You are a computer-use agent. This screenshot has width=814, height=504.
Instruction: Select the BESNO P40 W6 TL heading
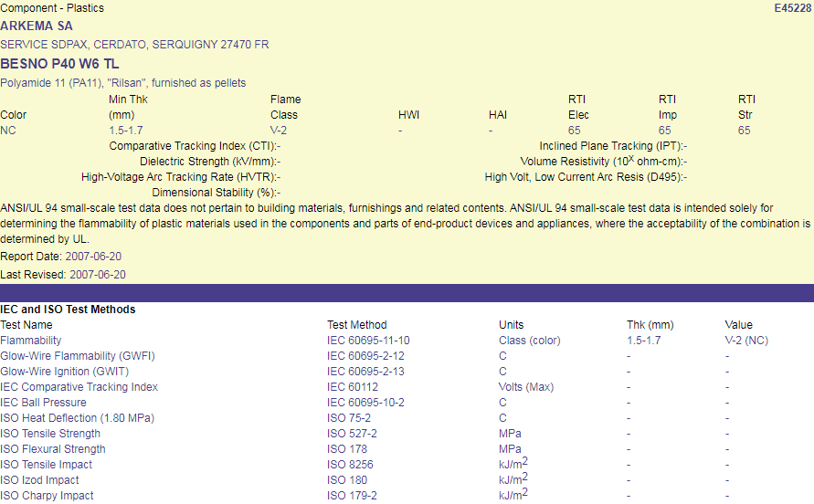pyautogui.click(x=59, y=64)
